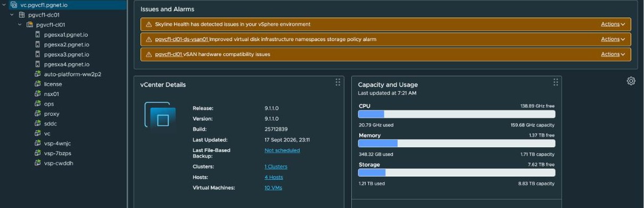Click the Storage usage bar
This screenshot has width=644, height=208.
pyautogui.click(x=457, y=173)
